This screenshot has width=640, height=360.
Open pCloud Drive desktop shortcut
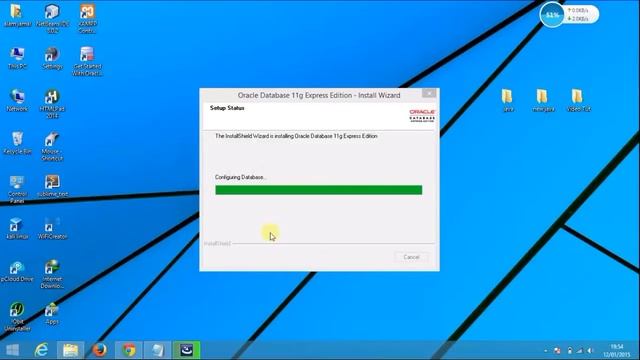(17, 271)
